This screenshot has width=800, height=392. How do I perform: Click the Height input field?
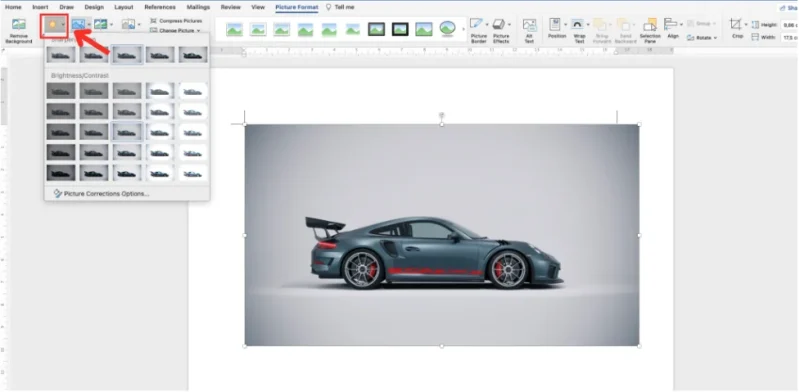pos(790,24)
